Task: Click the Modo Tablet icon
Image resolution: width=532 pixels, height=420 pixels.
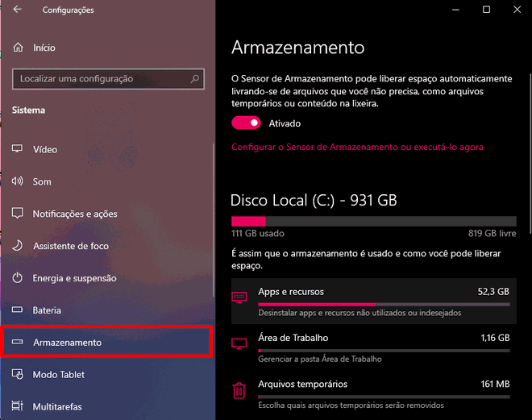Action: (17, 374)
